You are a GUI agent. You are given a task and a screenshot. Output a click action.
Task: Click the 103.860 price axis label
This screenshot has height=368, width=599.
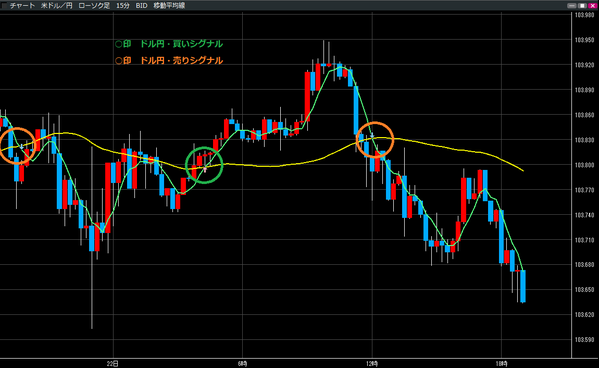pyautogui.click(x=584, y=115)
